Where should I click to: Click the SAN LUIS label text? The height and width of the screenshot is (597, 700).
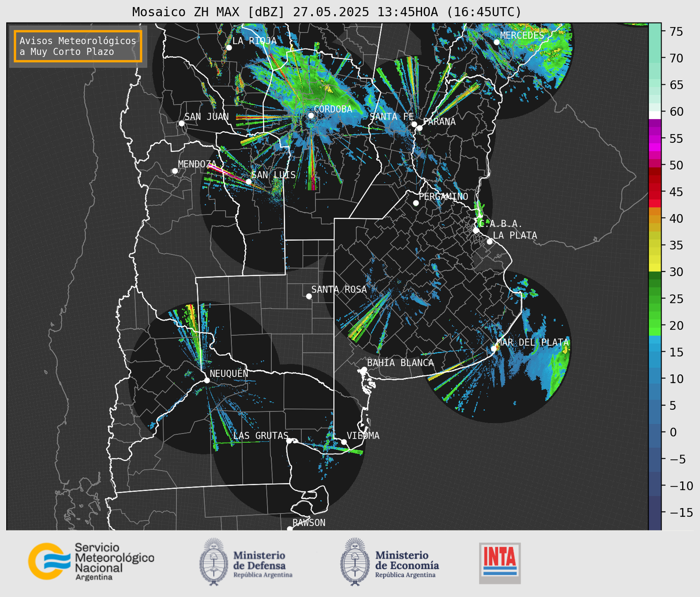(274, 175)
